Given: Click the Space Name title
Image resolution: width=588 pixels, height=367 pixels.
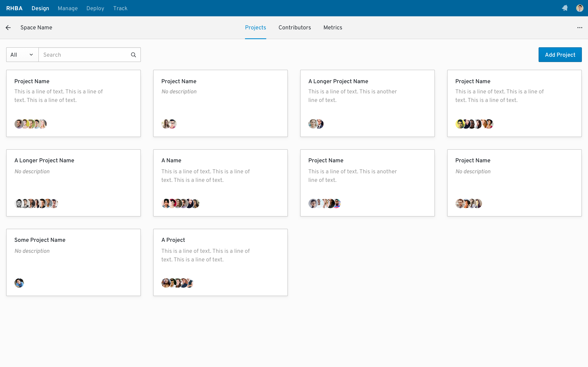Looking at the screenshot, I should [x=36, y=28].
